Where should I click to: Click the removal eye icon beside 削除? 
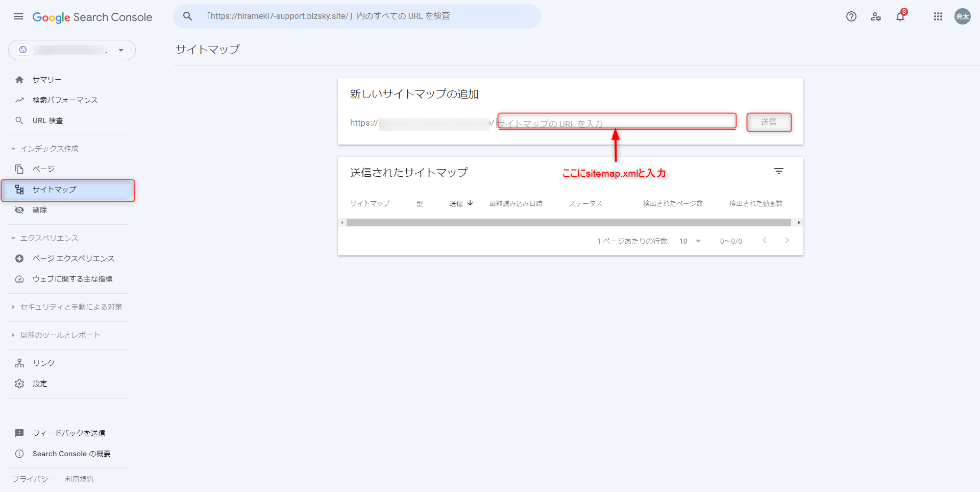(x=19, y=210)
